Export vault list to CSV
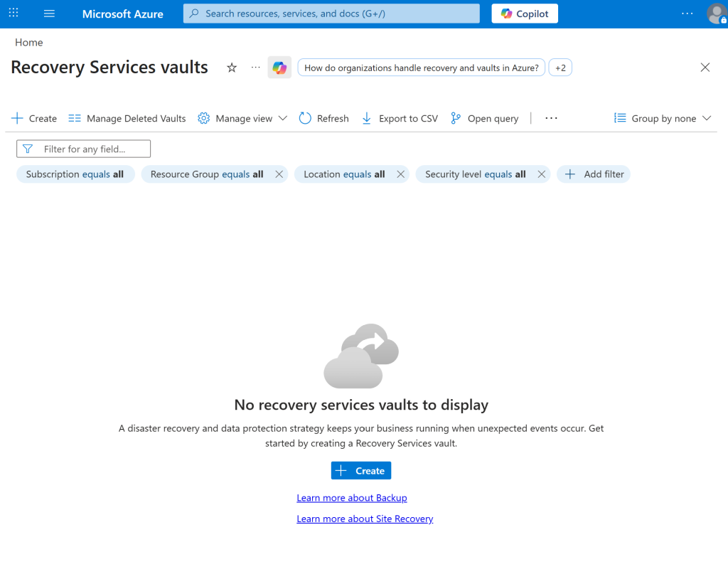Viewport: 728px width, 562px height. tap(400, 119)
